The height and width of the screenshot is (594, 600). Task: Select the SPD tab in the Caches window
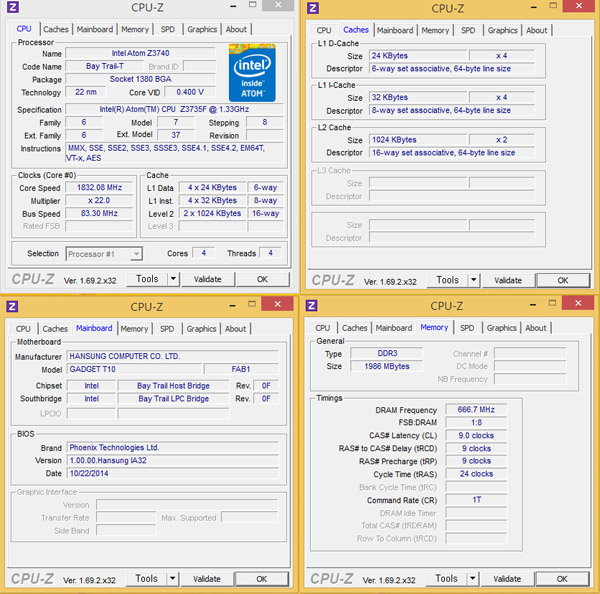[x=468, y=30]
